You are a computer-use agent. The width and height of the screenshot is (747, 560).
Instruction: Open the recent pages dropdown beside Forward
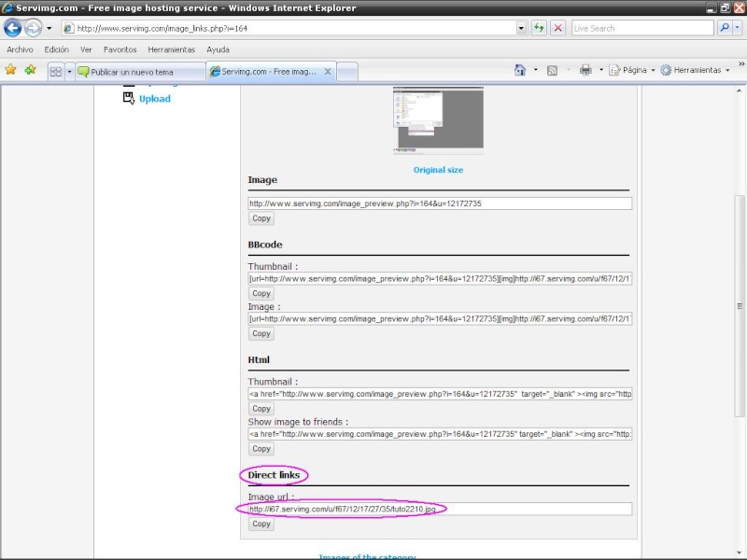point(49,28)
